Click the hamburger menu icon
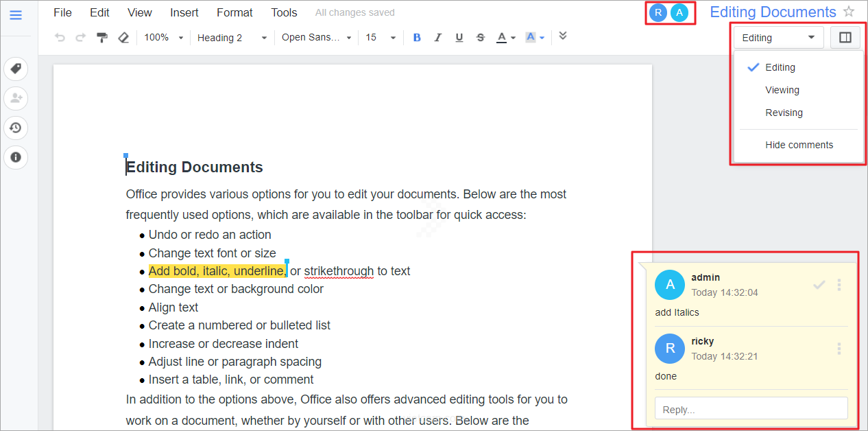Viewport: 868px width, 431px height. pyautogui.click(x=16, y=15)
